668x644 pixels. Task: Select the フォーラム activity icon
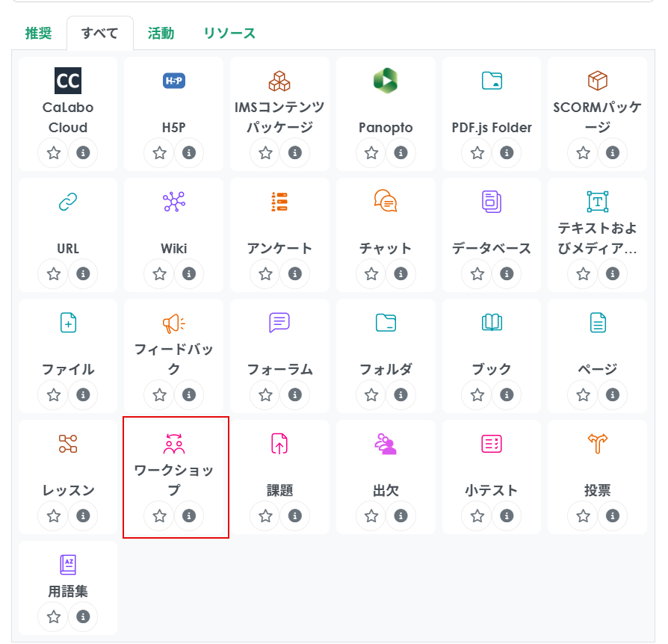279,323
